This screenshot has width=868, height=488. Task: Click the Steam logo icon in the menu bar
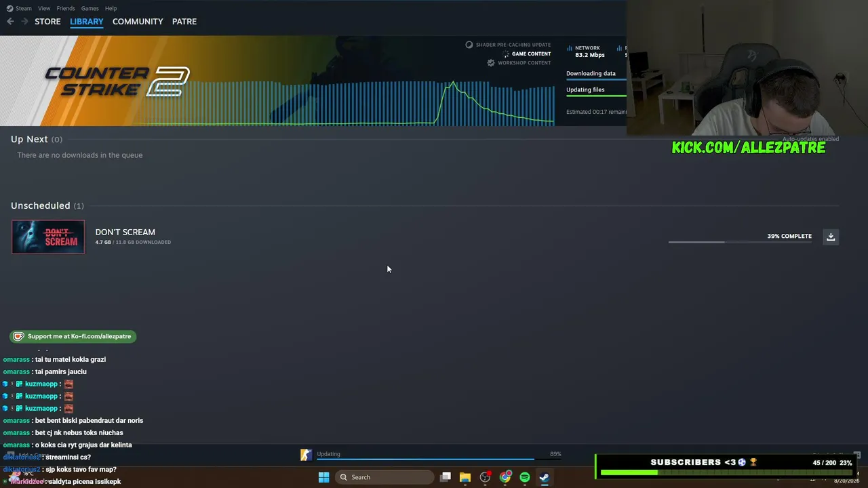(x=9, y=8)
